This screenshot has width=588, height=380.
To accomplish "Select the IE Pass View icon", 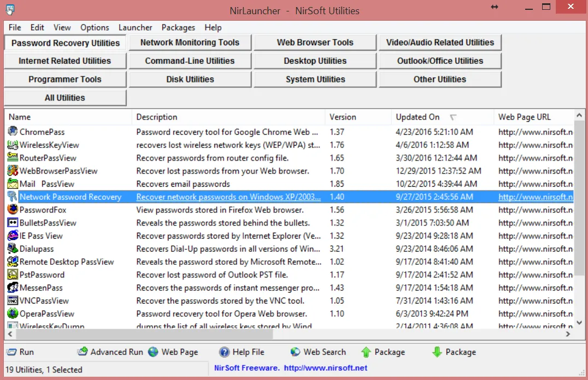I will [13, 236].
